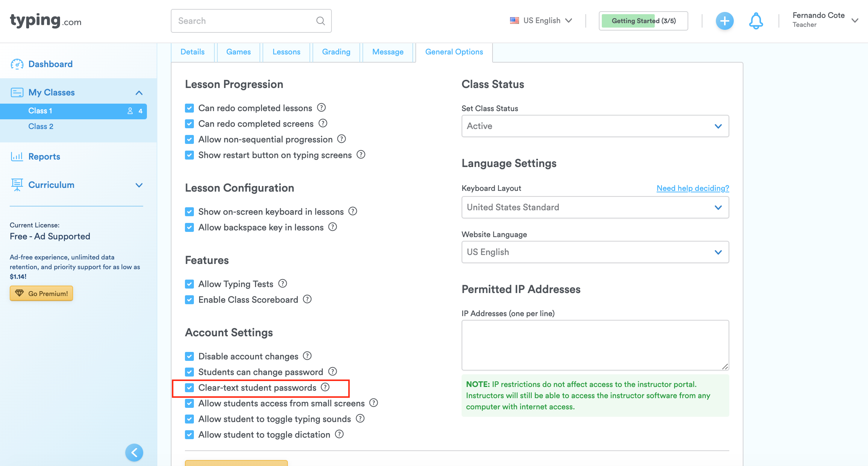Switch to the Grading tab

336,52
